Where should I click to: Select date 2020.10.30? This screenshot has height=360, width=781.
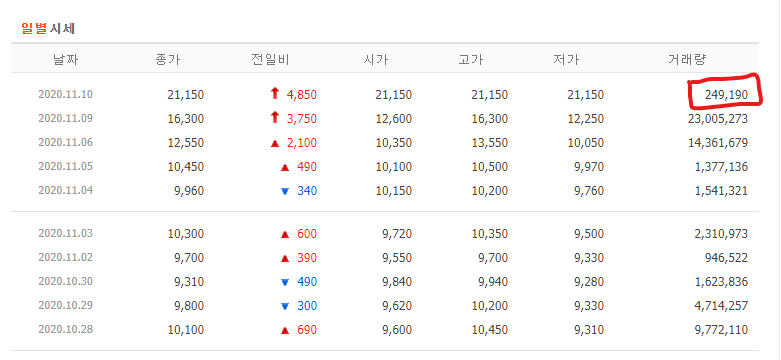point(65,281)
